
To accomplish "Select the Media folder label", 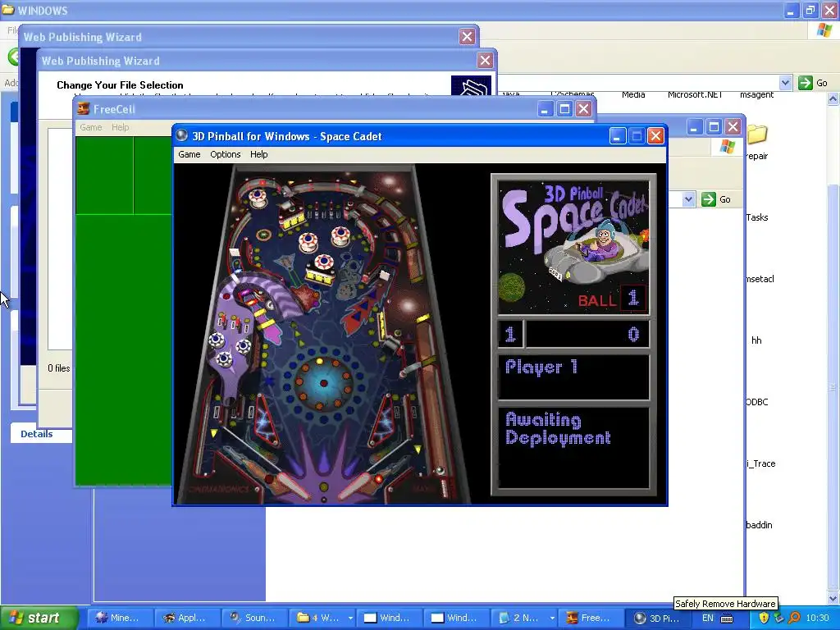I will pos(633,95).
